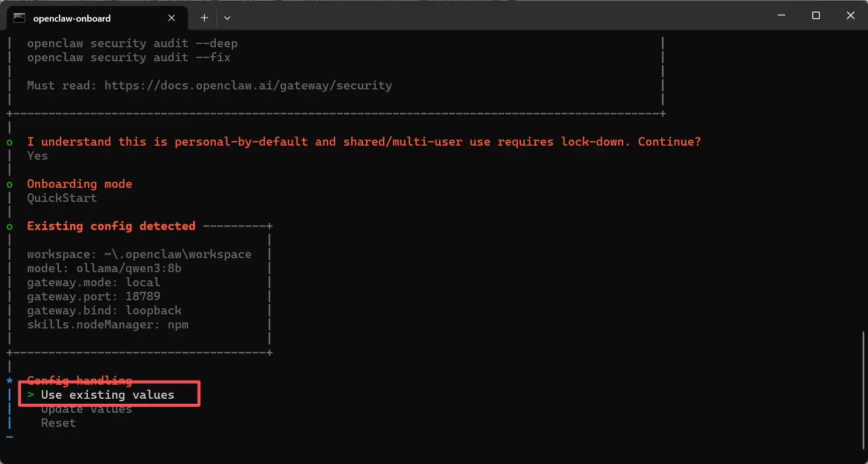Expand the new tab profile dropdown chevron
The image size is (868, 464).
(227, 18)
